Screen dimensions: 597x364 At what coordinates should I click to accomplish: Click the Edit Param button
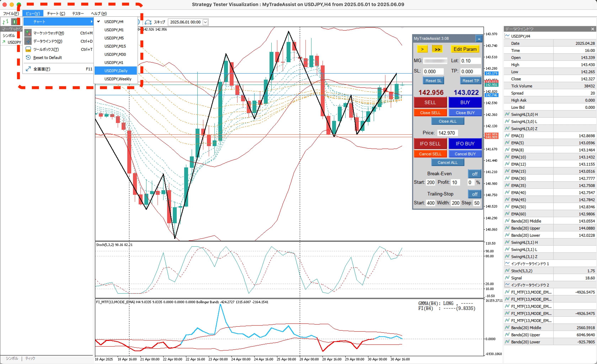[465, 49]
